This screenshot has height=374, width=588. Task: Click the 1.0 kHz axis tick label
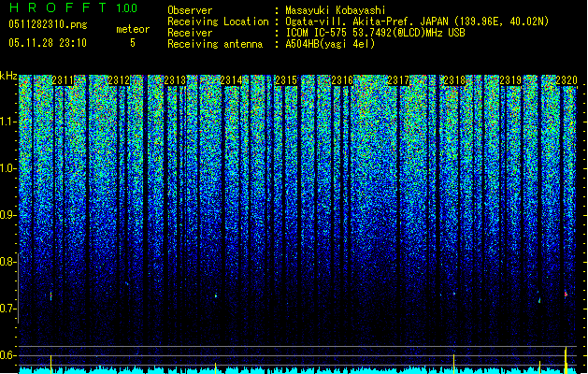tap(7, 168)
